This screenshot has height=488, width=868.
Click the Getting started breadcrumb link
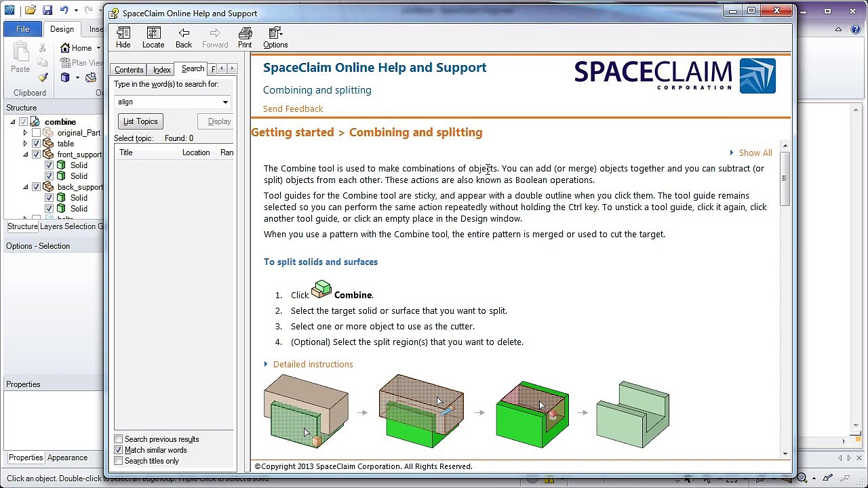click(x=292, y=132)
